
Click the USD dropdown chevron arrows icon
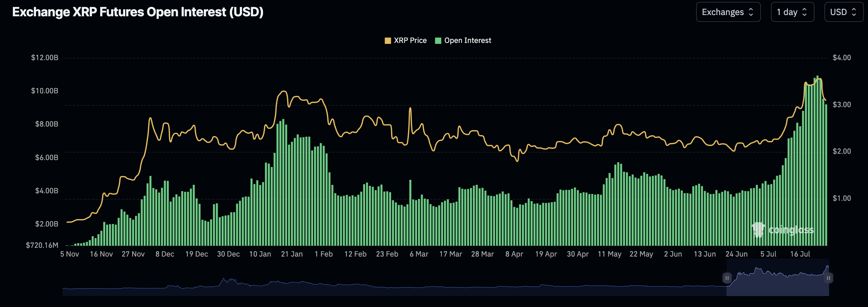(x=854, y=12)
